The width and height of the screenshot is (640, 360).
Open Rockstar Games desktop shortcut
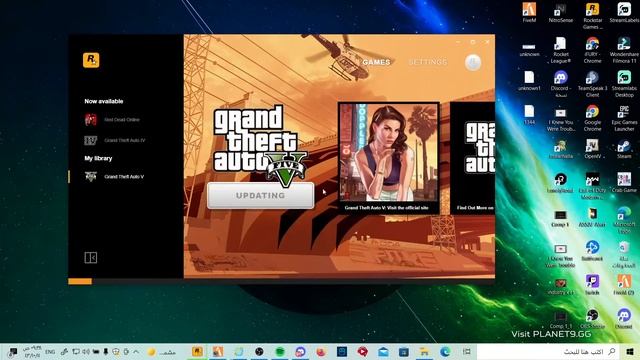point(592,16)
